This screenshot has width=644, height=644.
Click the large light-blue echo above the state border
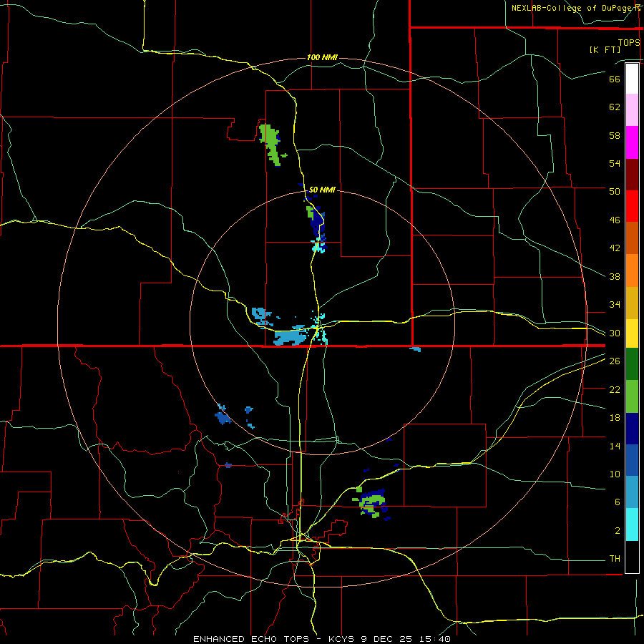pos(291,337)
